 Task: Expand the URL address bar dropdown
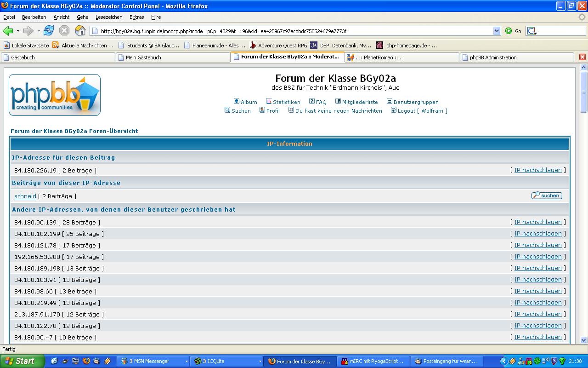point(497,31)
